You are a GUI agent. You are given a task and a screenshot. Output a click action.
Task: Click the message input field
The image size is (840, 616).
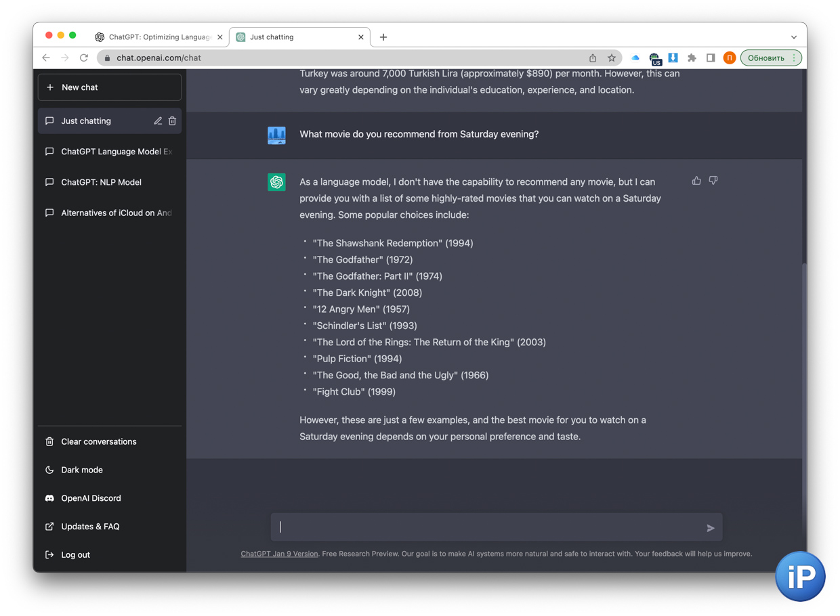488,527
